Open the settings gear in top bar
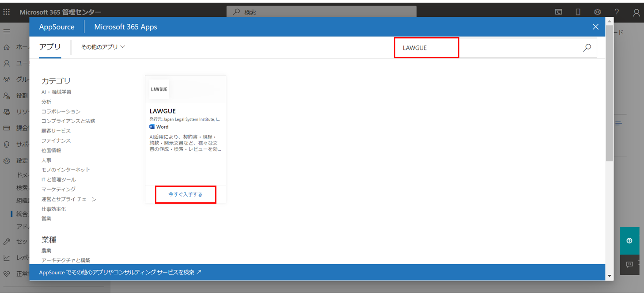The image size is (644, 296). [597, 12]
